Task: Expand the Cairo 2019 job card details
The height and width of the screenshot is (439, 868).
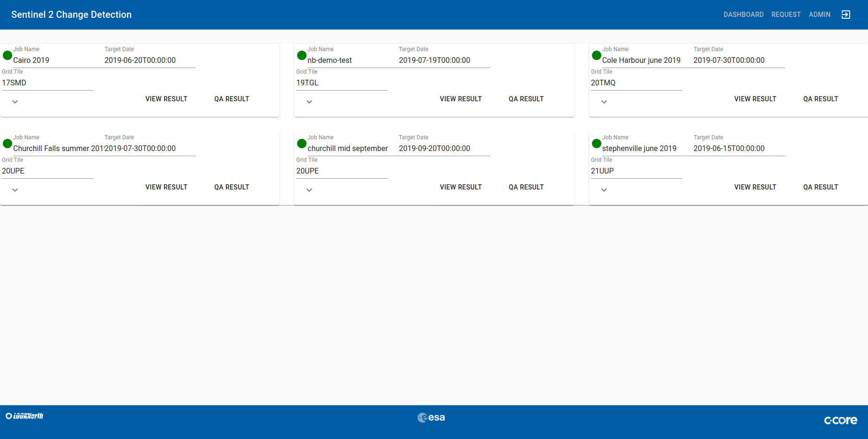Action: pyautogui.click(x=15, y=102)
